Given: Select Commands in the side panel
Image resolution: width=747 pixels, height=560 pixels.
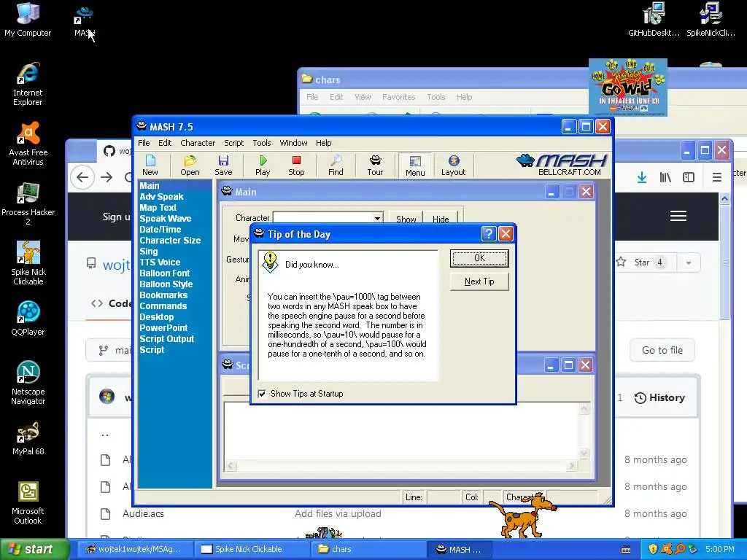Looking at the screenshot, I should point(163,306).
